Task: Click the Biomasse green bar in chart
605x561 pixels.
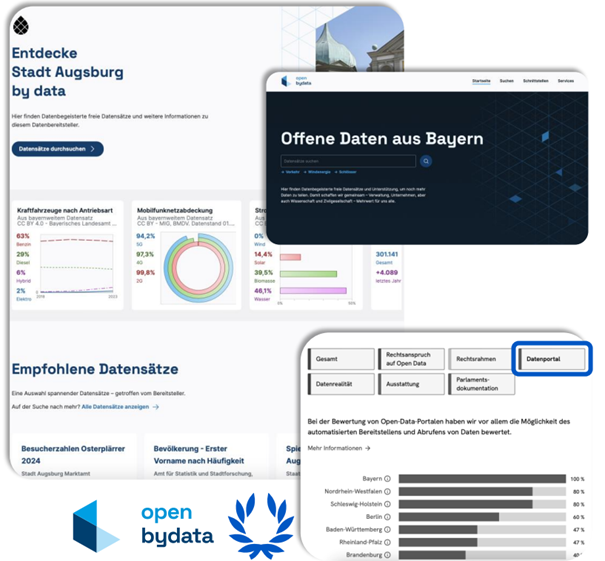Action: (309, 274)
